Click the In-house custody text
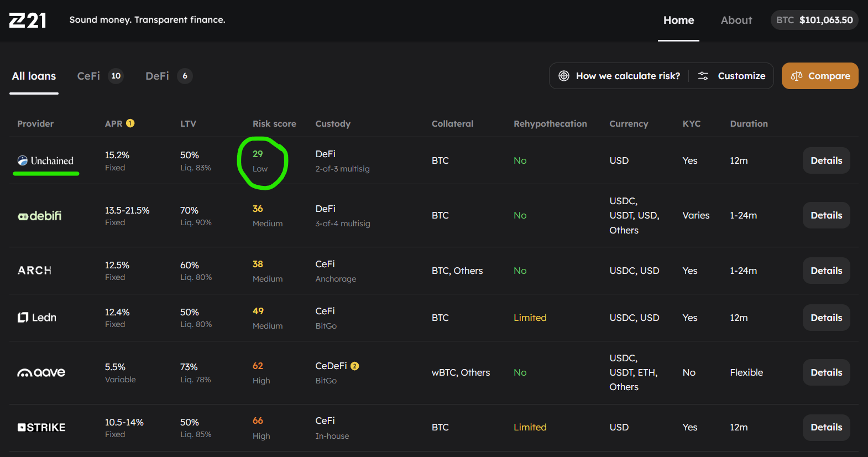Screen dimensions: 868x457 click(x=332, y=436)
